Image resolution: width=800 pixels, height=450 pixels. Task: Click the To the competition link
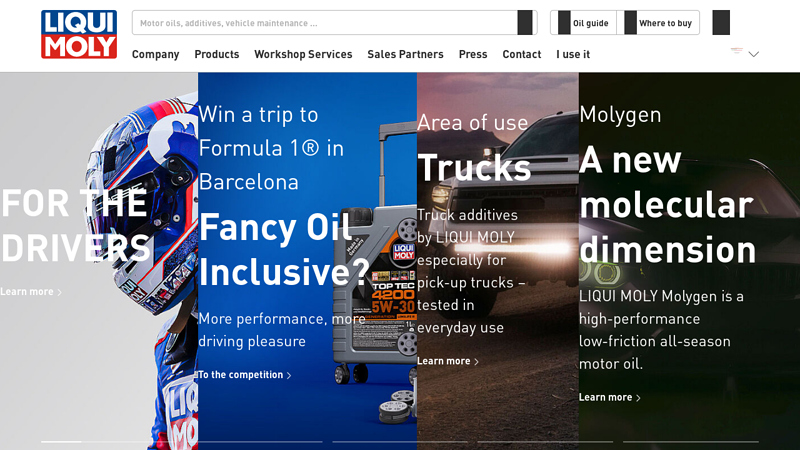click(244, 375)
